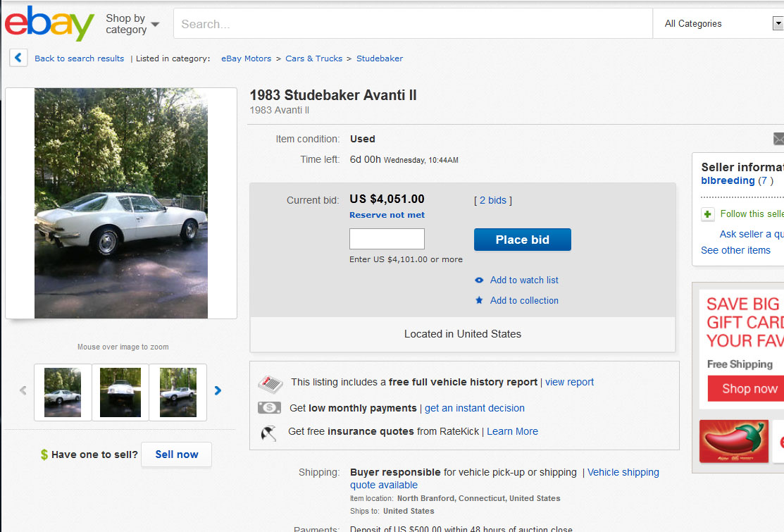The image size is (784, 532).
Task: Open the view report link
Action: pos(569,382)
